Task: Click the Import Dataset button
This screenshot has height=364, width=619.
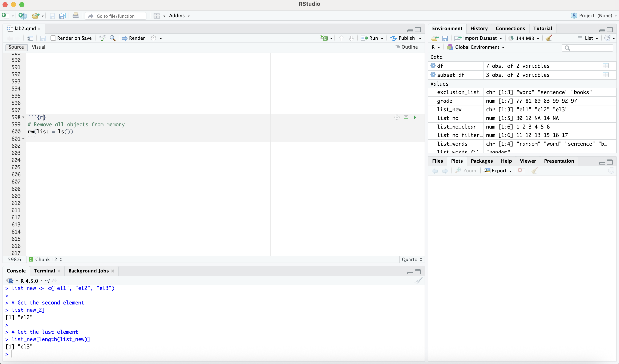Action: tap(478, 38)
